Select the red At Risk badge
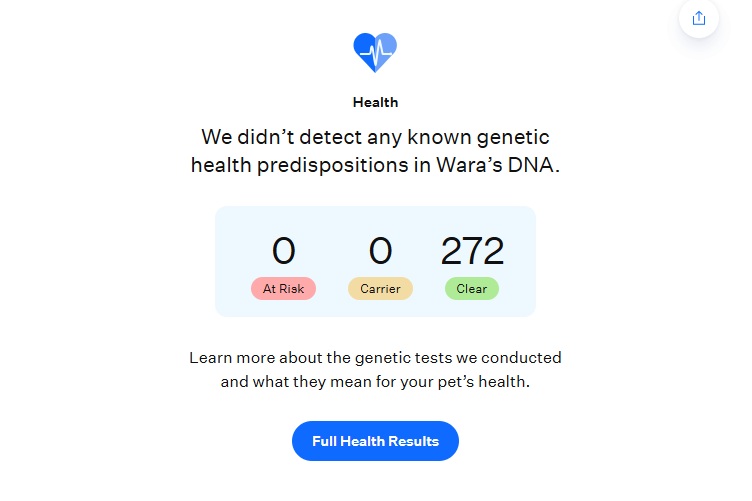This screenshot has width=752, height=501. [283, 289]
